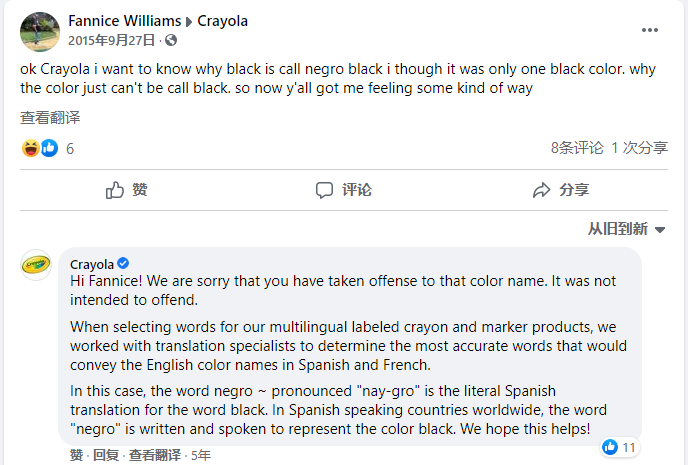The image size is (688, 465).
Task: Open the 8条评论 comments count
Action: (x=577, y=148)
